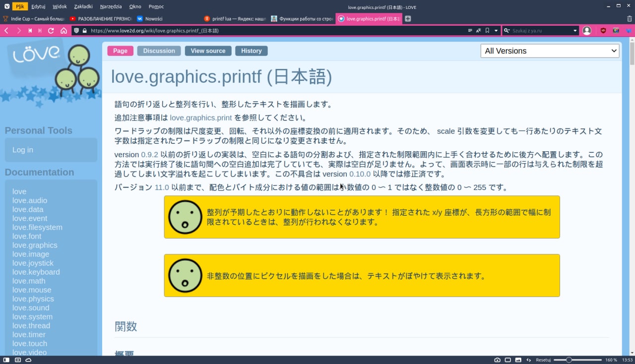This screenshot has width=635, height=364.
Task: Open the All Versions dropdown
Action: coord(550,51)
